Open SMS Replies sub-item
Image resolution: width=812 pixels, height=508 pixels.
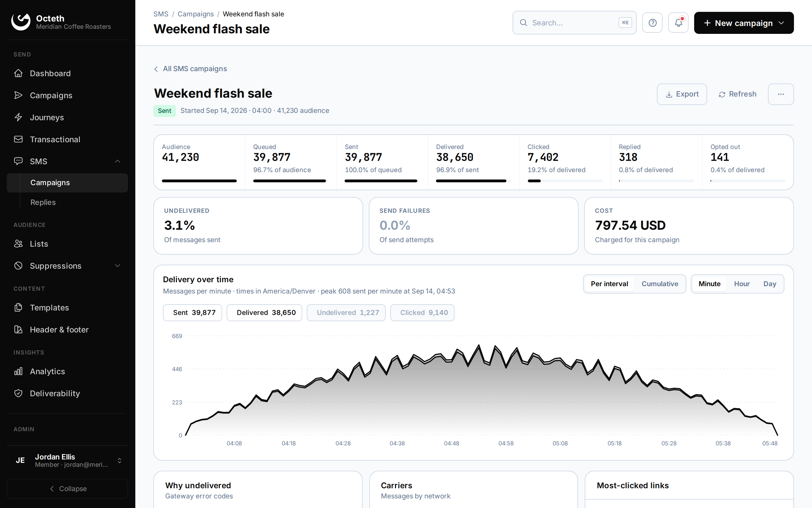click(67, 202)
